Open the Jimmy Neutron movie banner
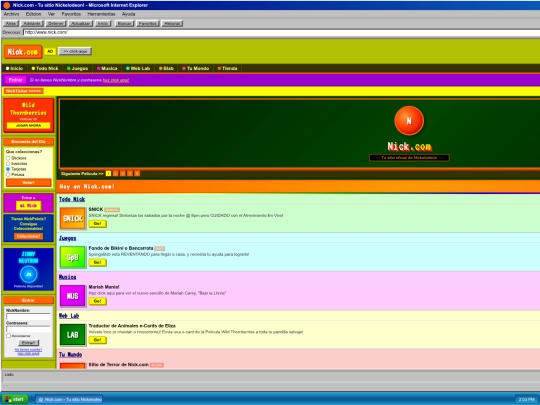 pos(29,269)
